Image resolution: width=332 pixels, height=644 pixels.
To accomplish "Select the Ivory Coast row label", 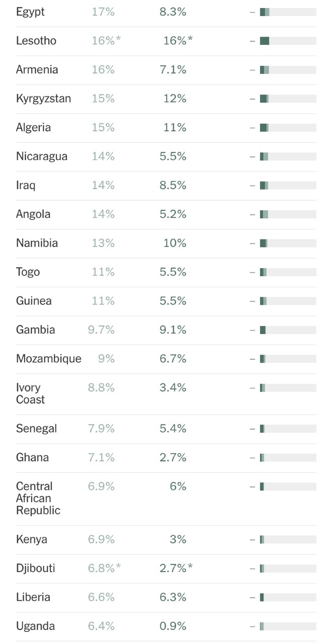I will click(30, 393).
